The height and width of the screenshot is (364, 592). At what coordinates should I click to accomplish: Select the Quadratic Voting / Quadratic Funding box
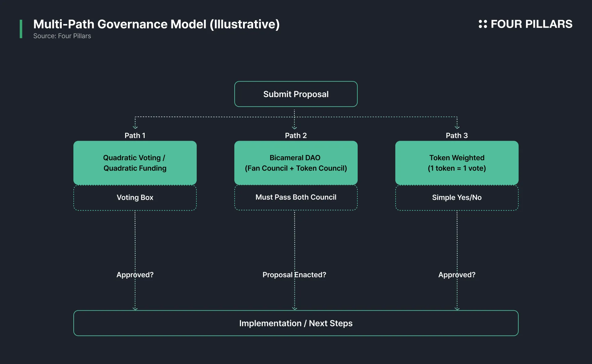coord(135,163)
